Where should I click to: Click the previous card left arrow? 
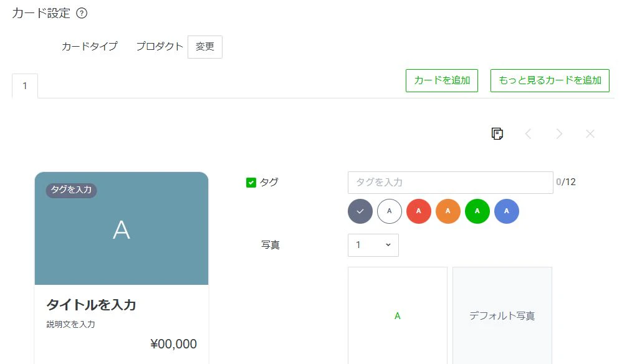pos(528,133)
